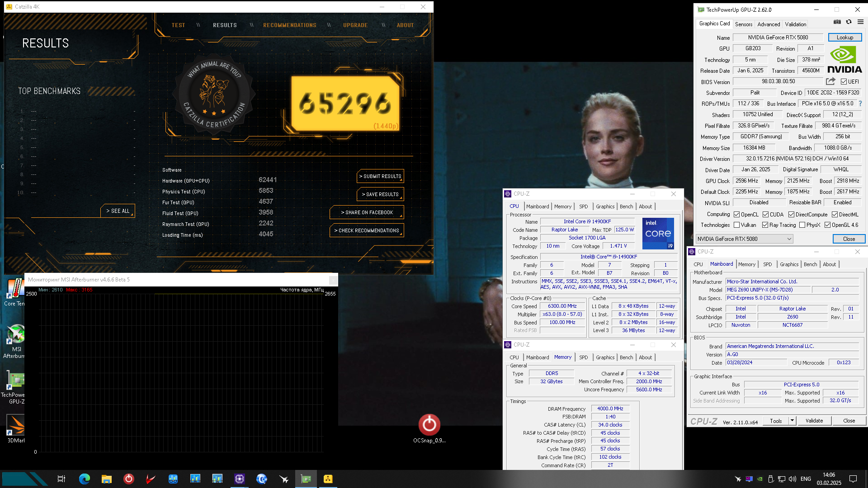Viewport: 868px width, 488px height.
Task: Click GPU Name field NVIDIA GeForce RTX 5080
Action: pos(778,38)
